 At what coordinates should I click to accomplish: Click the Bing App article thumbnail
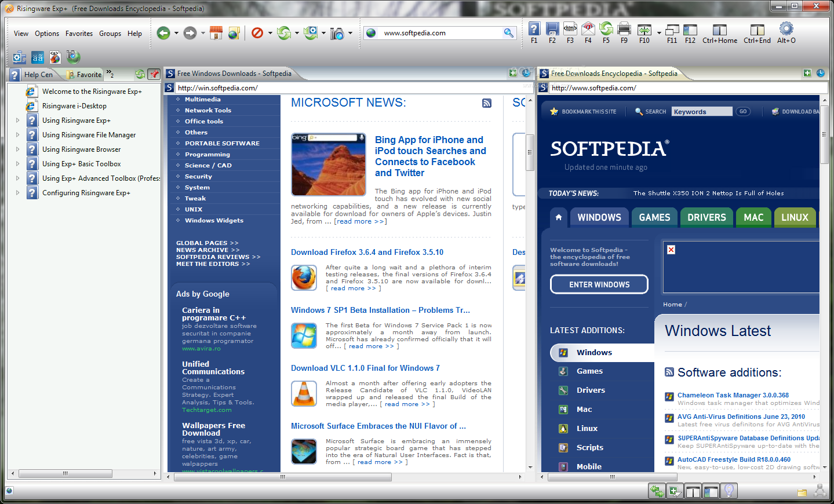click(x=329, y=165)
